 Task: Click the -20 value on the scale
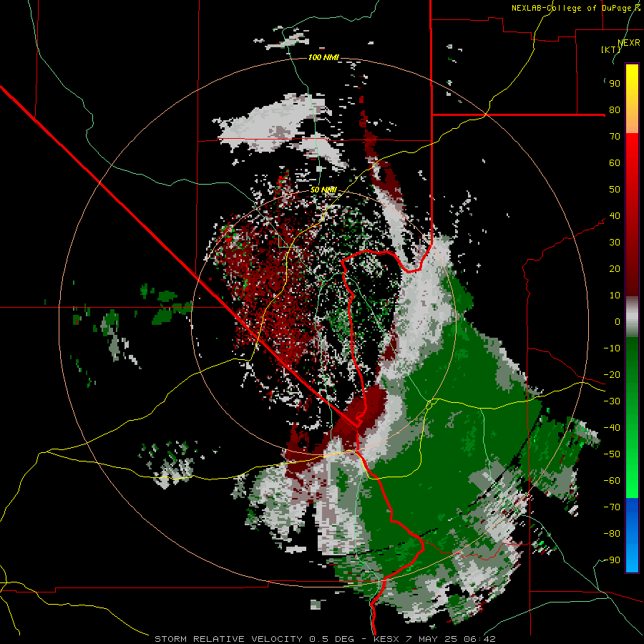pyautogui.click(x=612, y=375)
